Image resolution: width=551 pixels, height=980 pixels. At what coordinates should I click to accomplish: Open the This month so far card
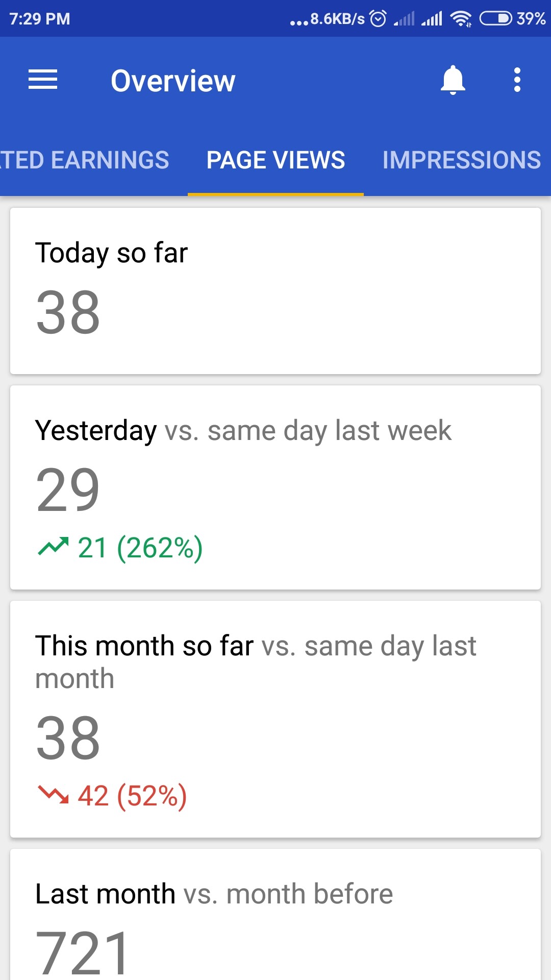click(x=275, y=719)
